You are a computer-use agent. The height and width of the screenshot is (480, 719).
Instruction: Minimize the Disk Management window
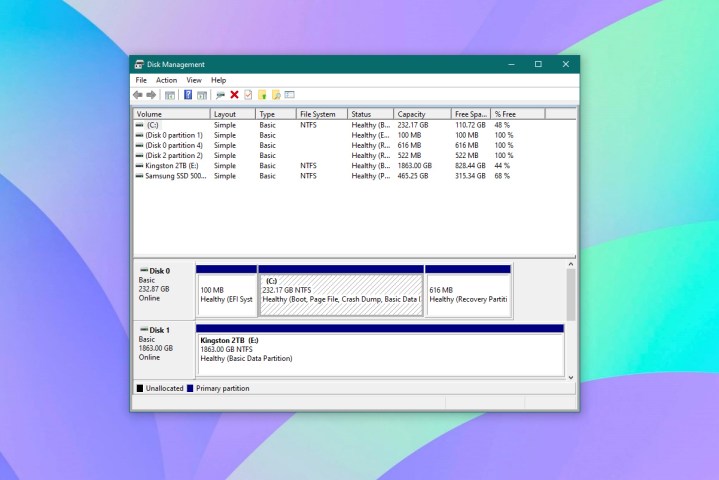click(x=511, y=64)
